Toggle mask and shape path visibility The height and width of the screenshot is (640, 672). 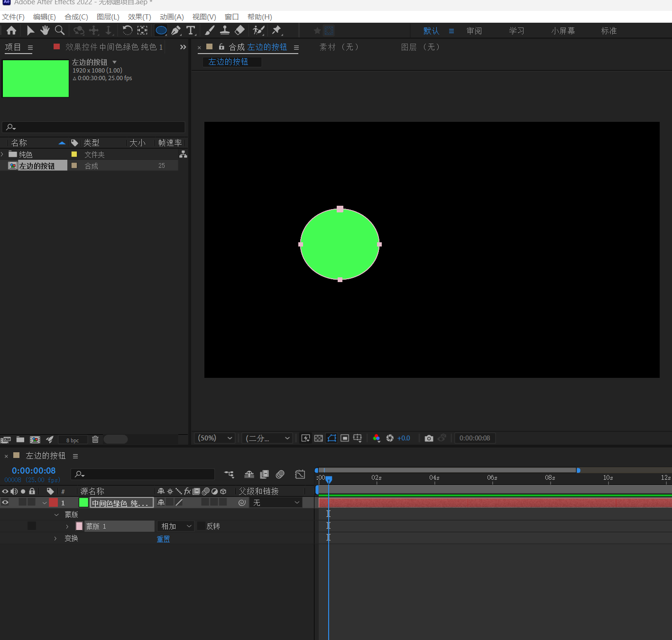(332, 438)
